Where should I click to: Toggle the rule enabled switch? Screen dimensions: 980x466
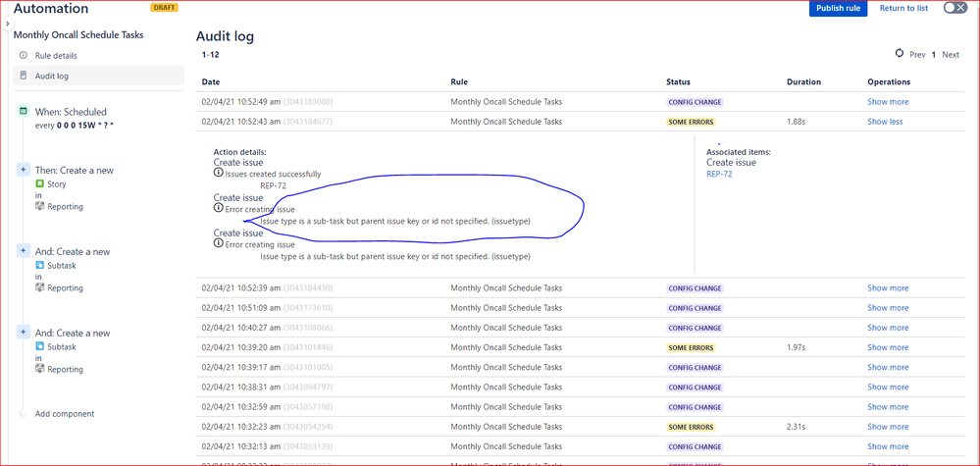[954, 8]
